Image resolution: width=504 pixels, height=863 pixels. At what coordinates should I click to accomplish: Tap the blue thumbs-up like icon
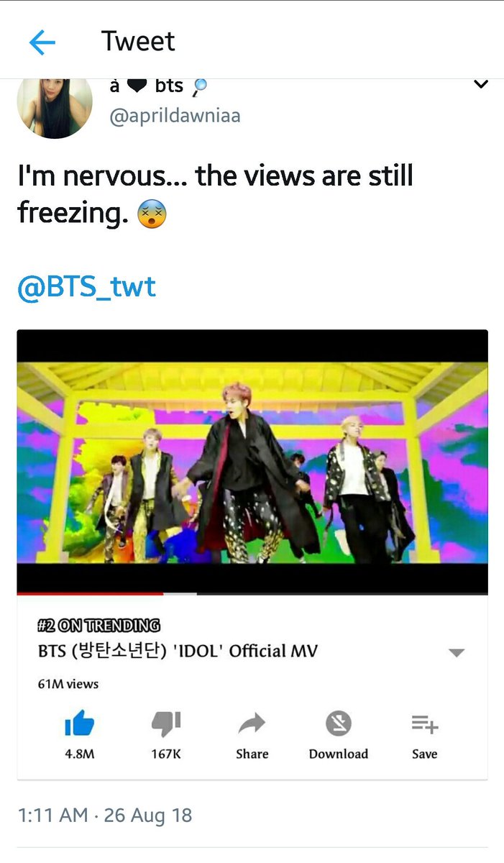coord(80,723)
